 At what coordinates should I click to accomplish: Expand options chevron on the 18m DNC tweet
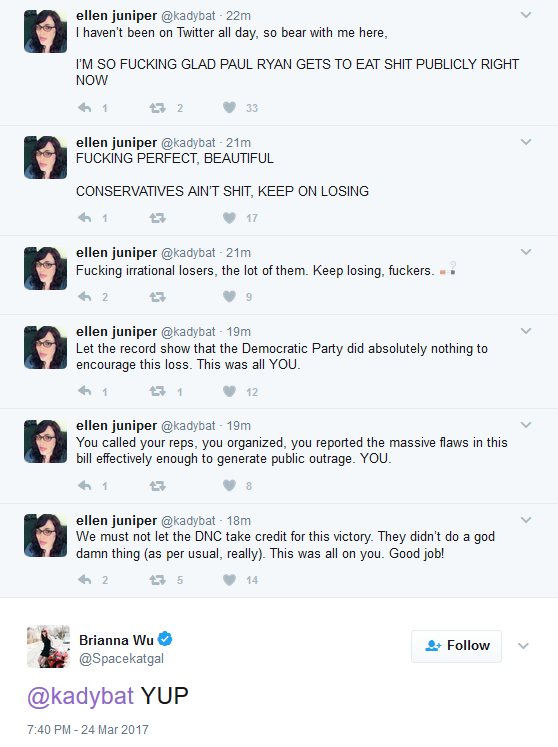point(526,520)
